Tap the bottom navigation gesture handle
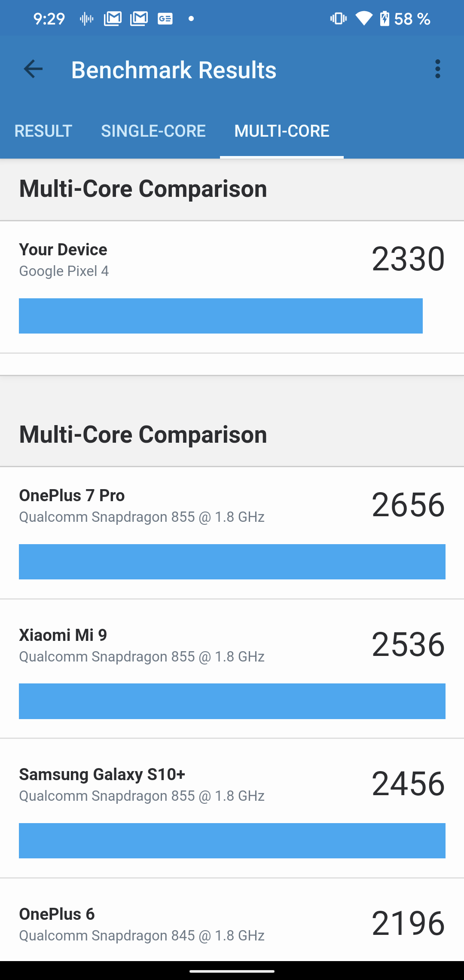This screenshot has width=464, height=980. 232,971
